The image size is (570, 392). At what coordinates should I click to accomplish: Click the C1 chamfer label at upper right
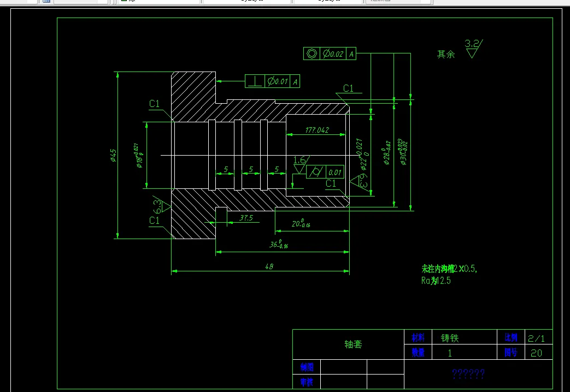pos(348,88)
